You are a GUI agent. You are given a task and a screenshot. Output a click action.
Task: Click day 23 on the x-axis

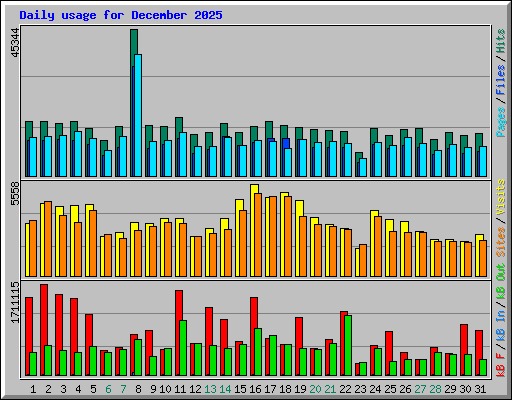(x=360, y=389)
